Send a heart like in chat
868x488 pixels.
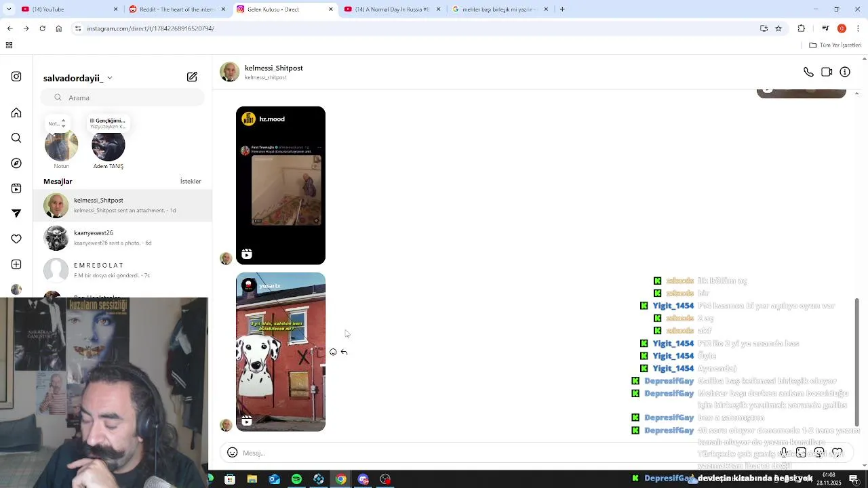[837, 452]
